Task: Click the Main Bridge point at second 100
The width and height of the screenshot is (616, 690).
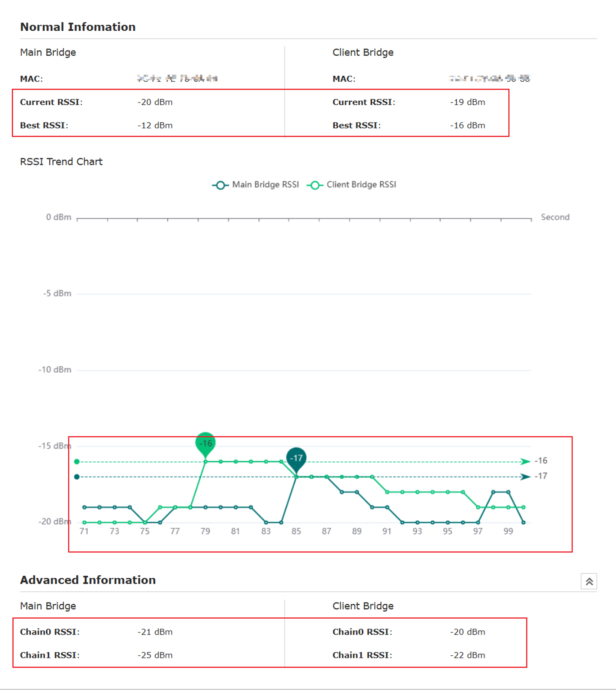Action: coord(523,522)
